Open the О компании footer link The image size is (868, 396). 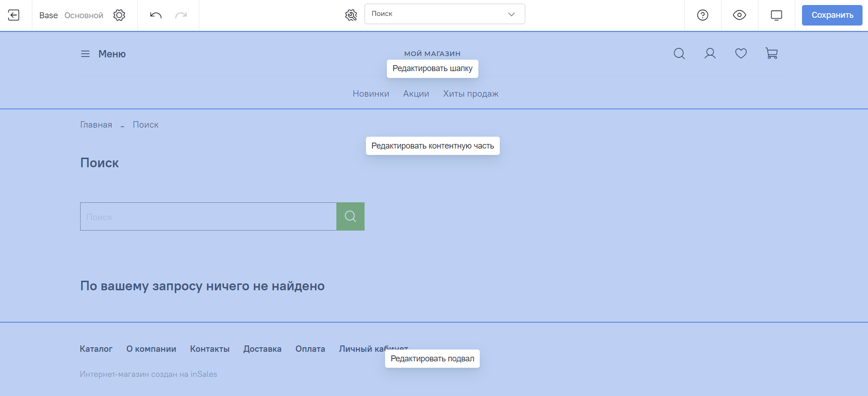point(151,349)
